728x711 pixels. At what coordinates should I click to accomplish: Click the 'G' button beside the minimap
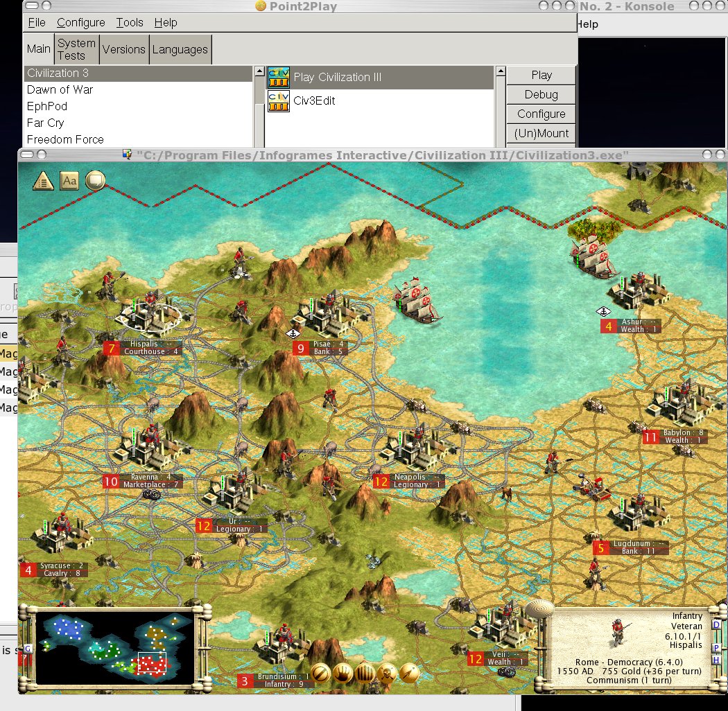(28, 649)
